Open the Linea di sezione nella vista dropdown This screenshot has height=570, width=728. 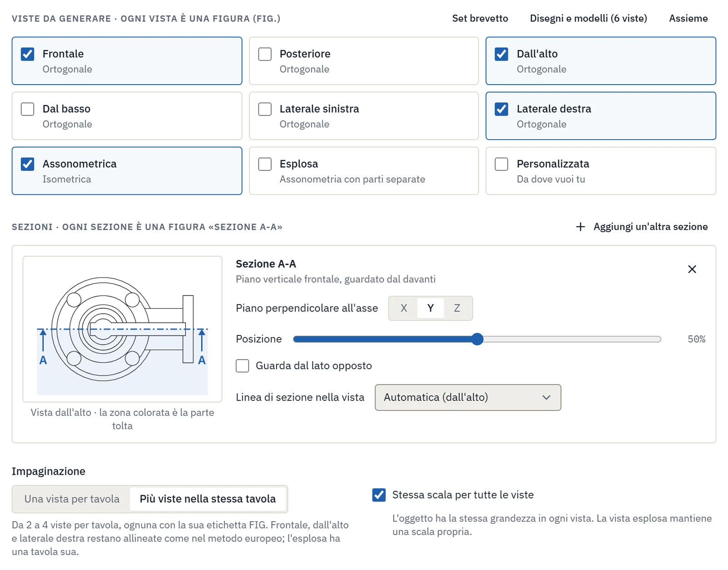468,397
